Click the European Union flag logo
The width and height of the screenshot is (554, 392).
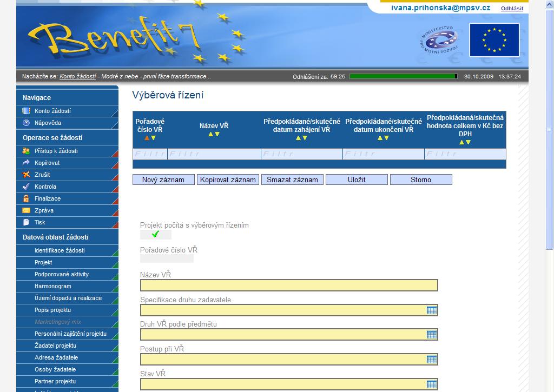click(x=494, y=40)
